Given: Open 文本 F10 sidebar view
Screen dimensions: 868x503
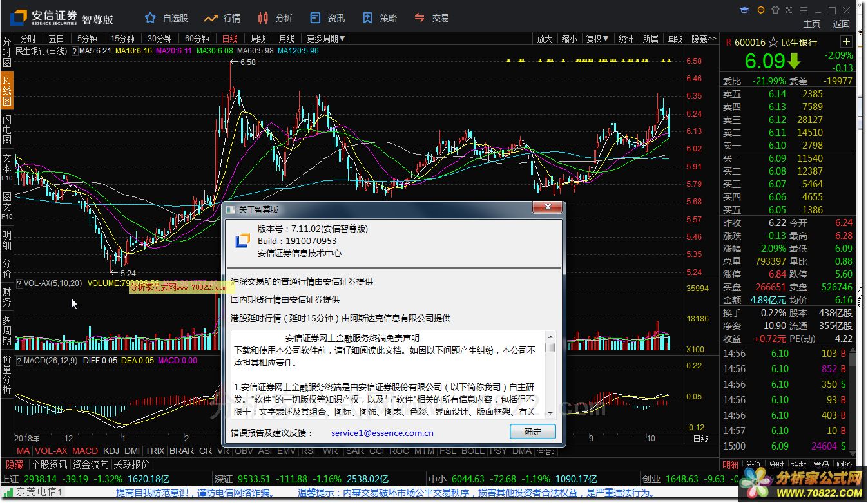Looking at the screenshot, I should [x=6, y=167].
